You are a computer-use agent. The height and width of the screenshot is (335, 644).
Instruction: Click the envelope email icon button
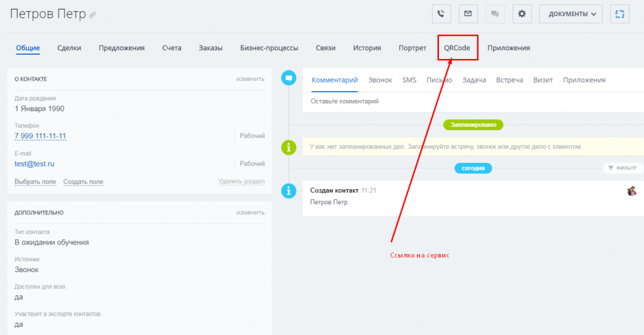click(468, 14)
